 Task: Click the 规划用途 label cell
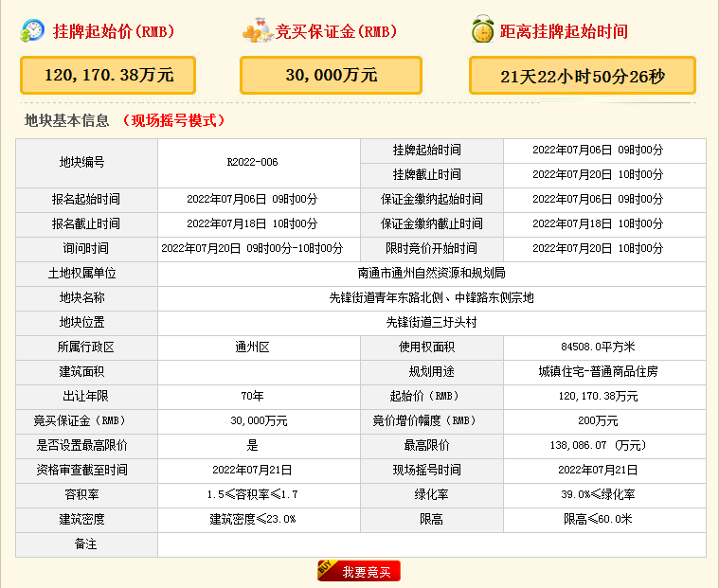(432, 372)
